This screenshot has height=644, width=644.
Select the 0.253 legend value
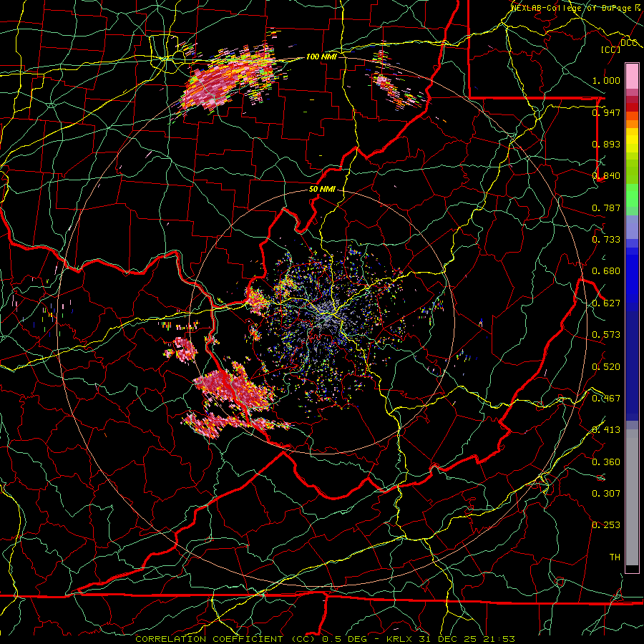click(x=606, y=525)
